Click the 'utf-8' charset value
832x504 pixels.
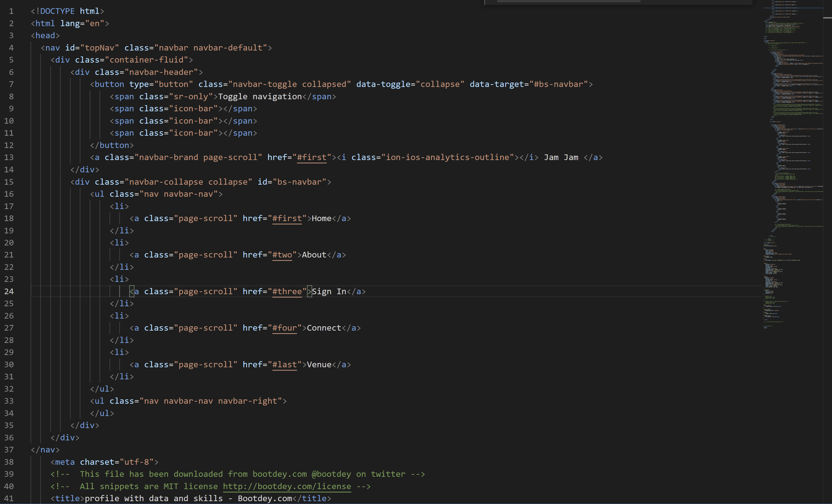(x=136, y=462)
